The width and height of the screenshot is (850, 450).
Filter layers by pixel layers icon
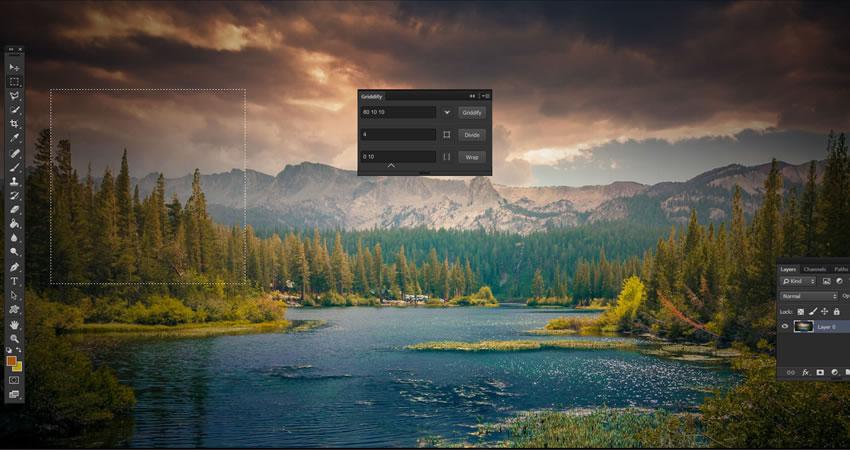tap(826, 281)
